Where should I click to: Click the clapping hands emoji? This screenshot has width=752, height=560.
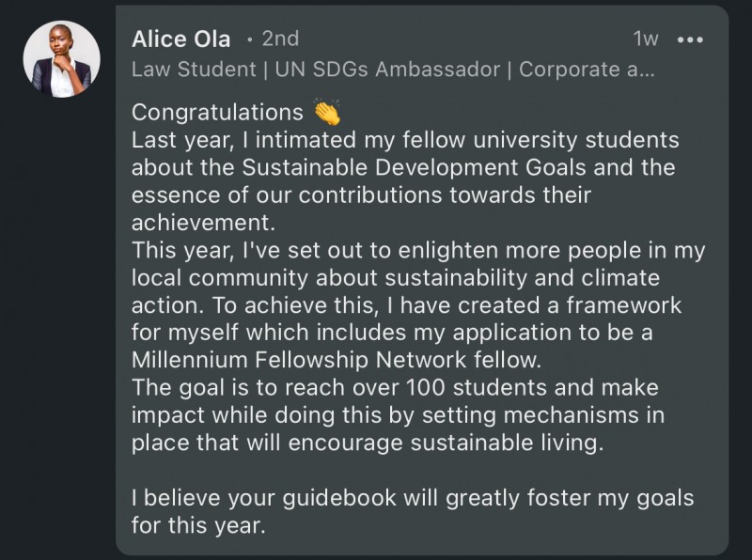(327, 112)
